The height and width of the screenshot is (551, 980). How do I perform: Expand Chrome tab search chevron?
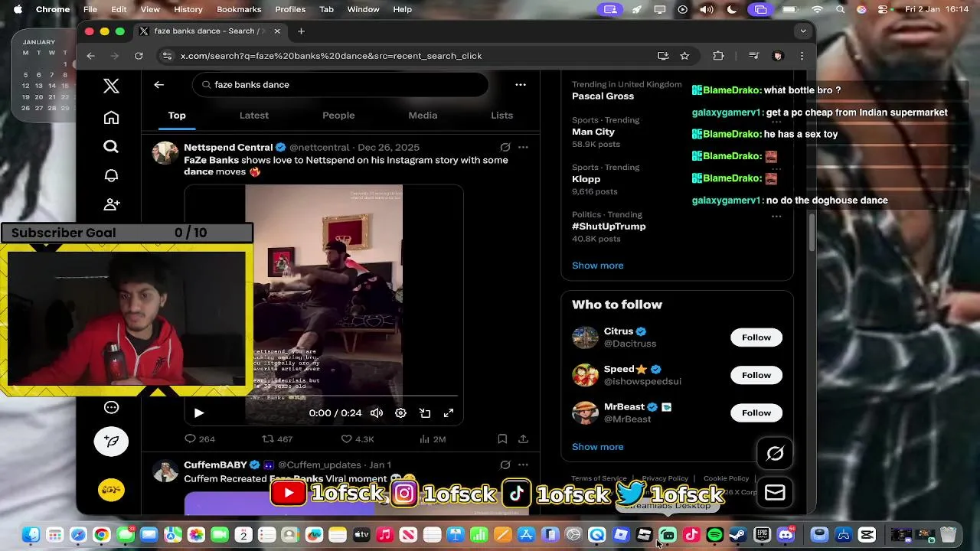(x=802, y=31)
